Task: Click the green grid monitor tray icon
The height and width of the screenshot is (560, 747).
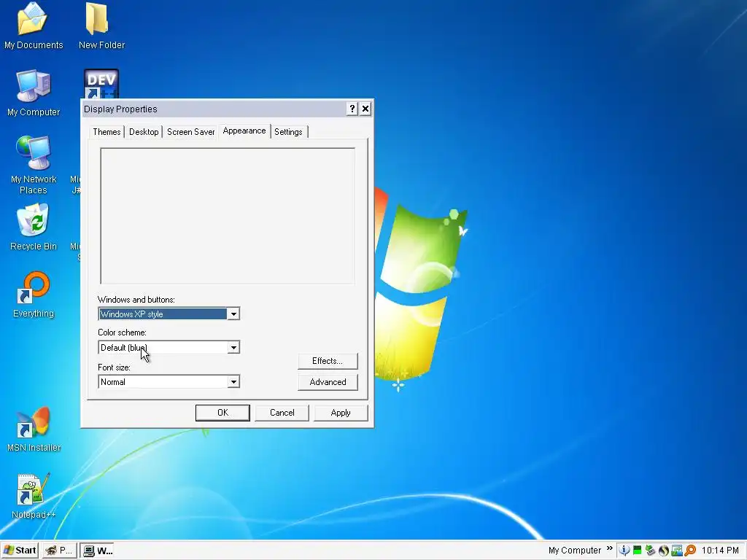Action: pos(638,551)
